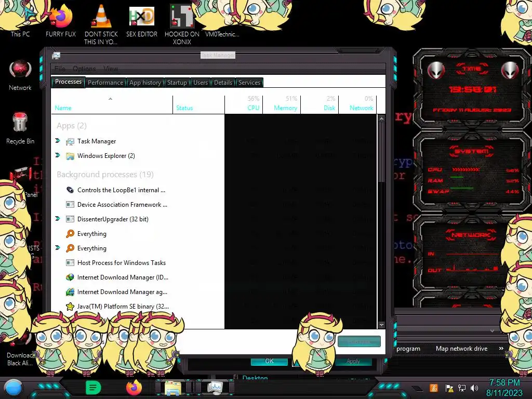Open File Explorer from the taskbar
Viewport: 532px width, 399px height.
(x=173, y=388)
